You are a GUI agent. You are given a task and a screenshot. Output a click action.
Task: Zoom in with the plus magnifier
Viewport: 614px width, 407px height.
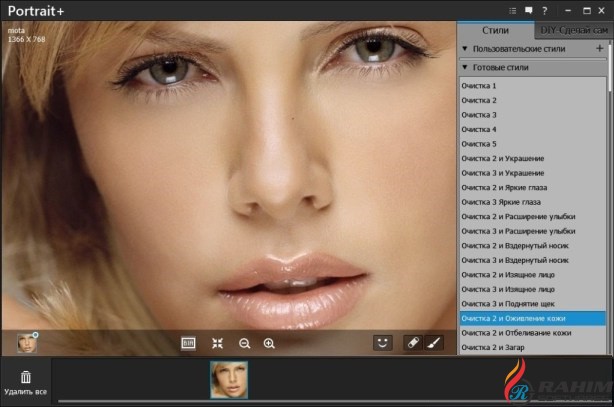pos(269,343)
